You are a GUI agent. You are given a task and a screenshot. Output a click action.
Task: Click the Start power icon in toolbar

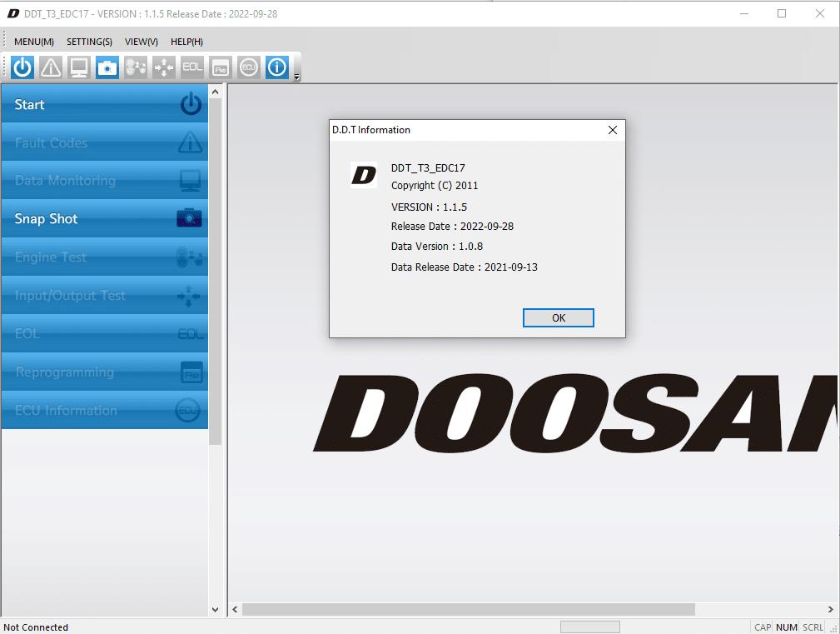pos(23,67)
